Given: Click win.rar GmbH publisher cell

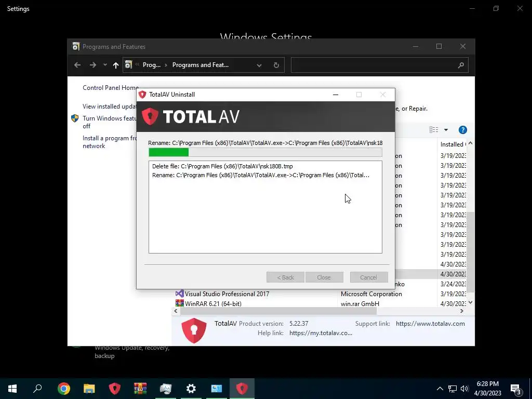Looking at the screenshot, I should click(360, 303).
